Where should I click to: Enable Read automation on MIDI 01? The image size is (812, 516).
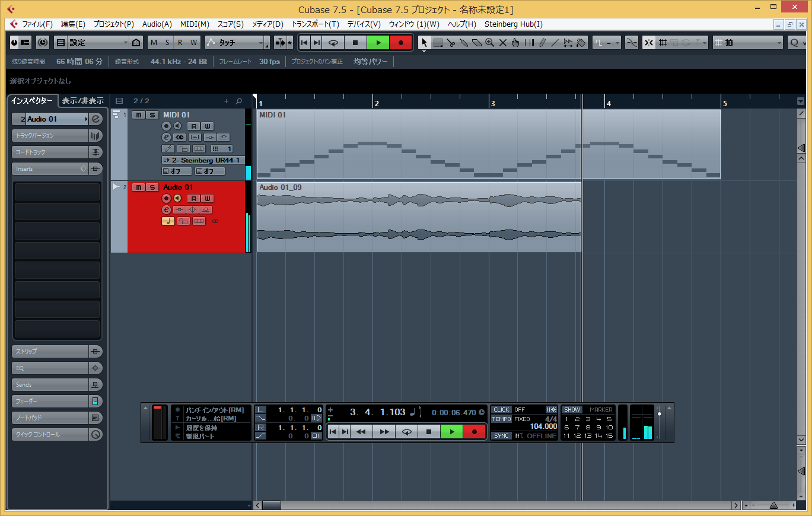point(193,126)
